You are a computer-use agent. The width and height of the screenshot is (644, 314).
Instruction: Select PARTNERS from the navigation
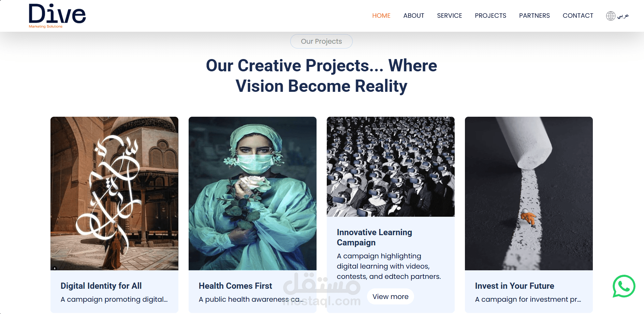coord(534,16)
